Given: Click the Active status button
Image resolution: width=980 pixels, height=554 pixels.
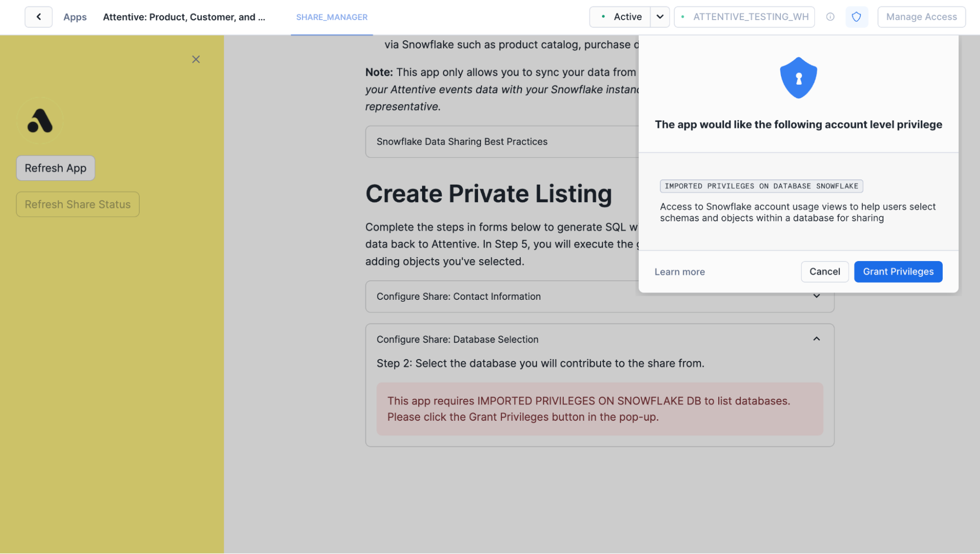Looking at the screenshot, I should click(620, 17).
